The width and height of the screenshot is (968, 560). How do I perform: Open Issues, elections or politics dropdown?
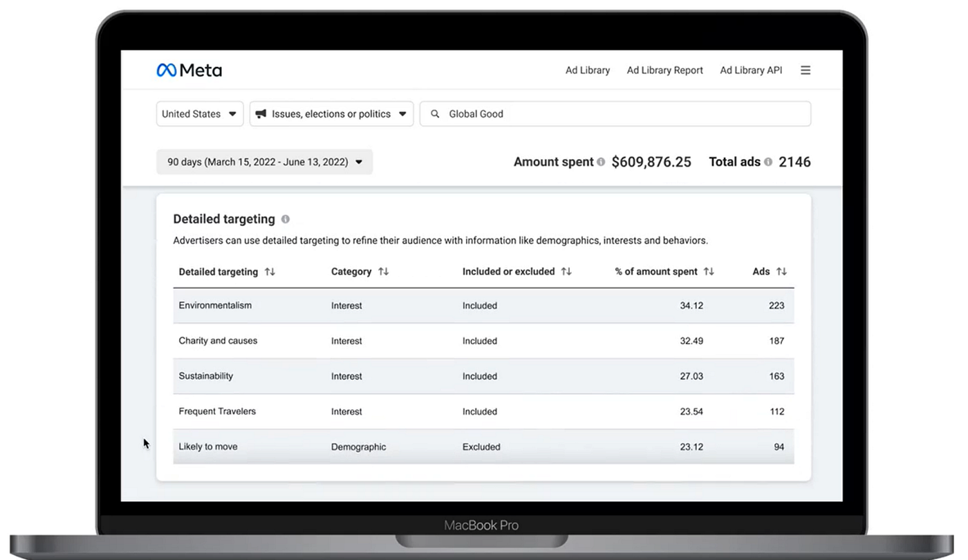[331, 114]
